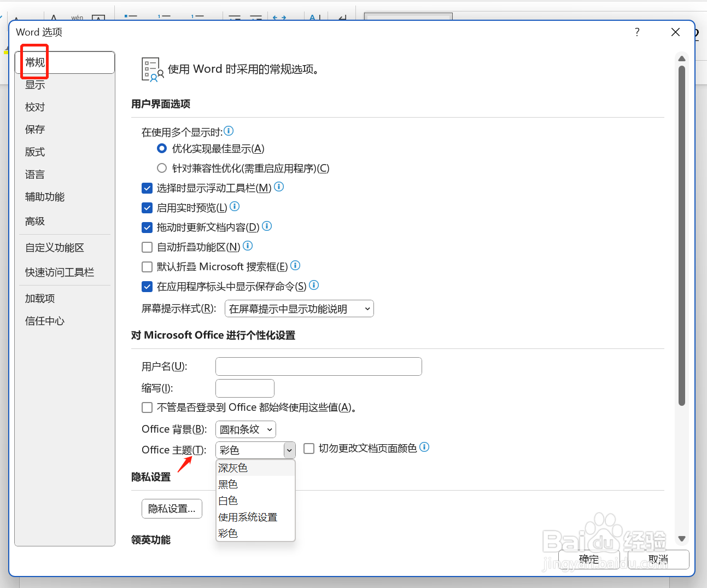The image size is (707, 588).
Task: Select the 针对兼容性优化 radio button
Action: pos(162,168)
